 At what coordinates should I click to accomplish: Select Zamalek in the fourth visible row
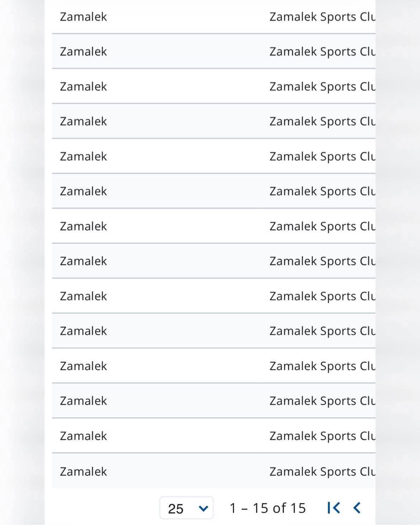coord(83,121)
